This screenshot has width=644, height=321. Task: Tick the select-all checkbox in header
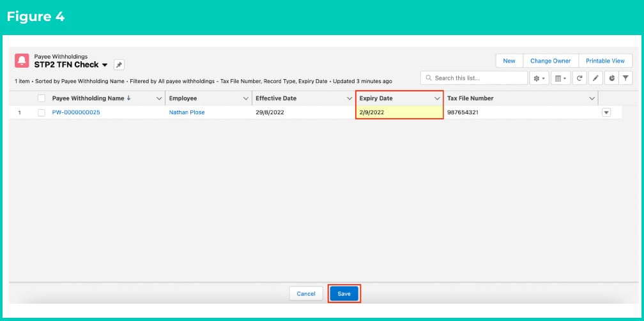[x=42, y=98]
